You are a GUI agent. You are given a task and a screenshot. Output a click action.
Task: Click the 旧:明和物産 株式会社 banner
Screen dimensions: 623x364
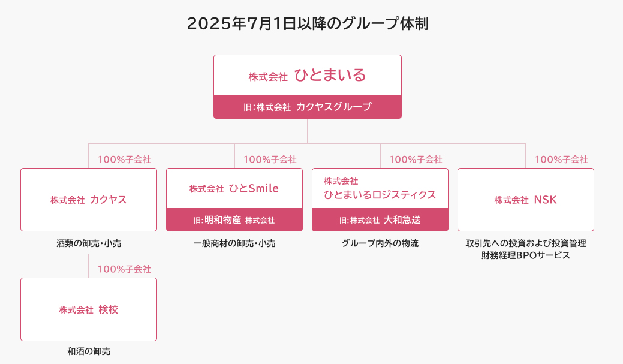234,219
